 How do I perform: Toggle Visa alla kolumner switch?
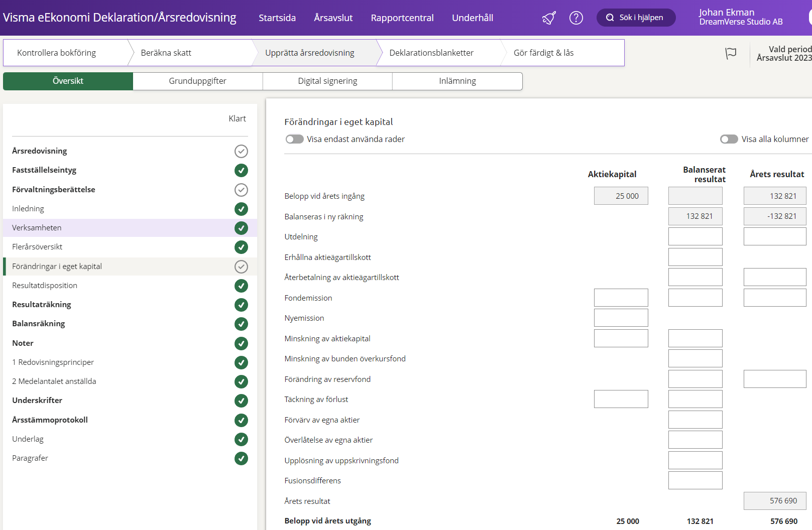click(729, 139)
